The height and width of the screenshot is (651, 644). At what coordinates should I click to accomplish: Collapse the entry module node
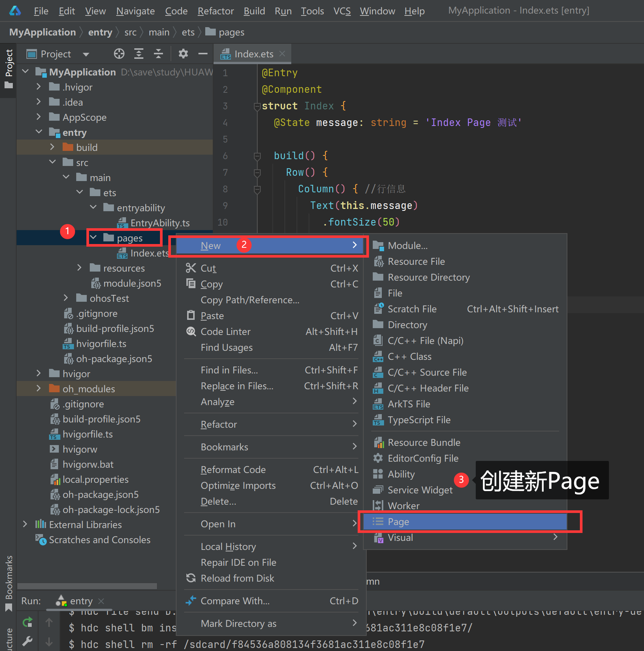(x=39, y=132)
